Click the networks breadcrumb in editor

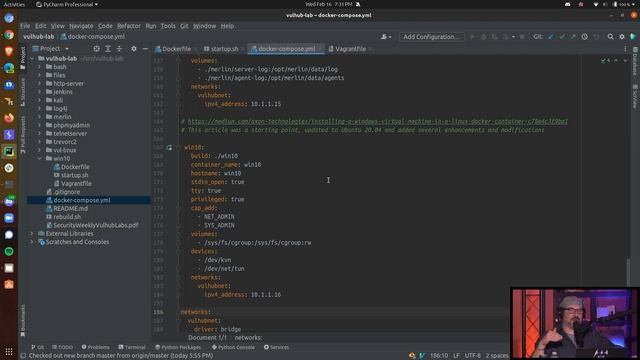click(248, 338)
